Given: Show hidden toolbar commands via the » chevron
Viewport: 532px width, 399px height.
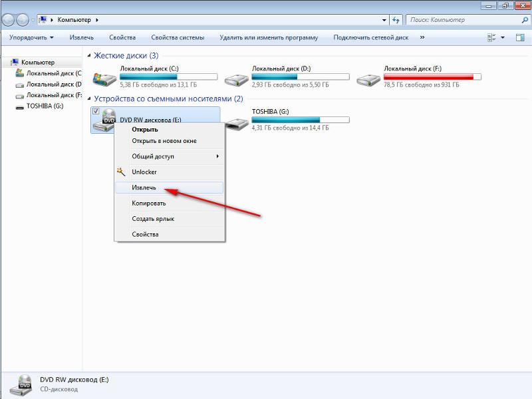Looking at the screenshot, I should [x=422, y=37].
